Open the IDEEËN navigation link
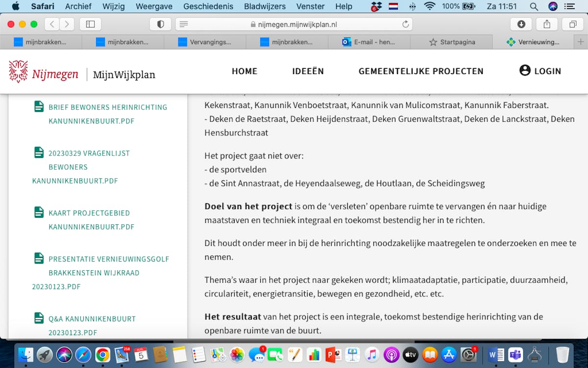This screenshot has width=588, height=368. pos(308,71)
